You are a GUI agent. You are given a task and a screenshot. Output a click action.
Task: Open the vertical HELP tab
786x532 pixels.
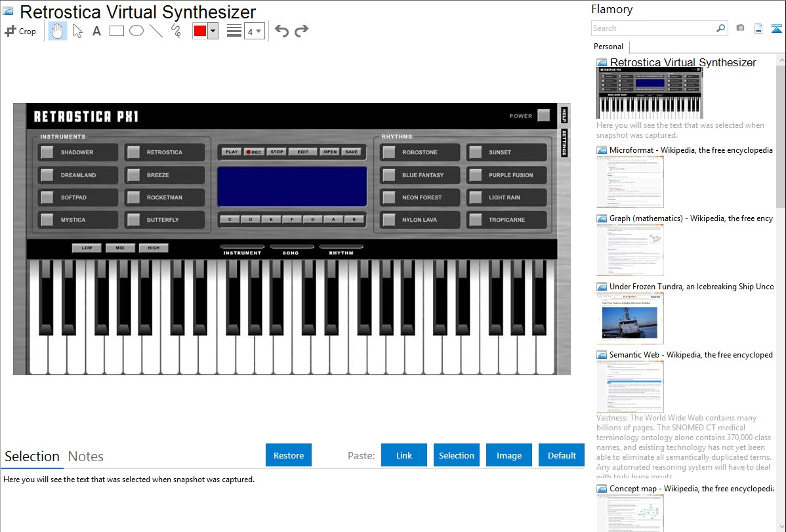point(564,115)
